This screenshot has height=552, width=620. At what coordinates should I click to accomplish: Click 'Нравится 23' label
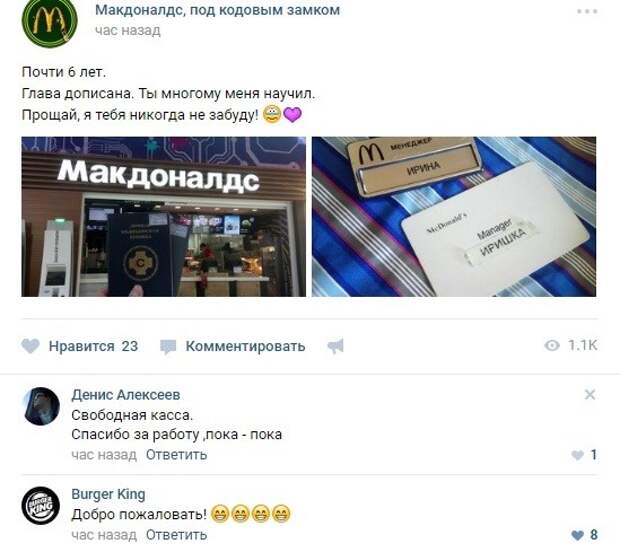click(x=93, y=346)
